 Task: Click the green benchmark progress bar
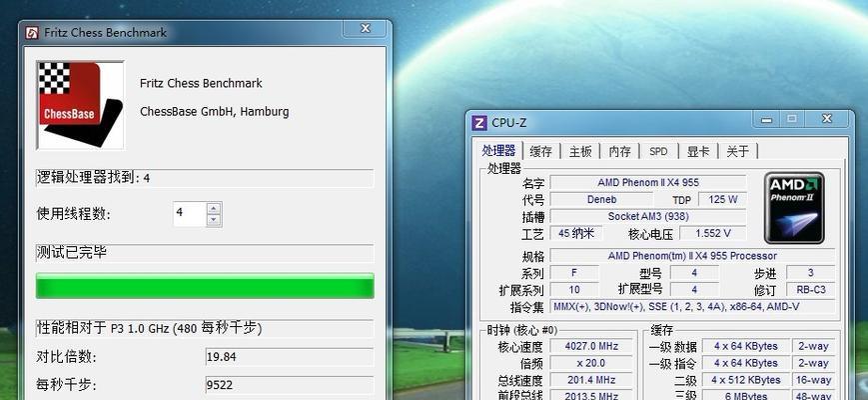205,286
